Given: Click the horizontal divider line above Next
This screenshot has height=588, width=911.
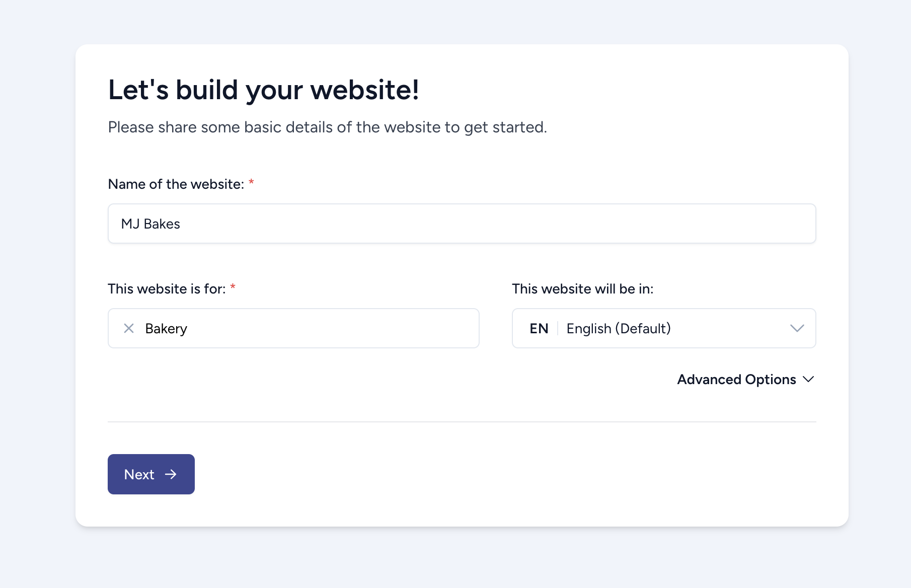Looking at the screenshot, I should click(x=462, y=422).
